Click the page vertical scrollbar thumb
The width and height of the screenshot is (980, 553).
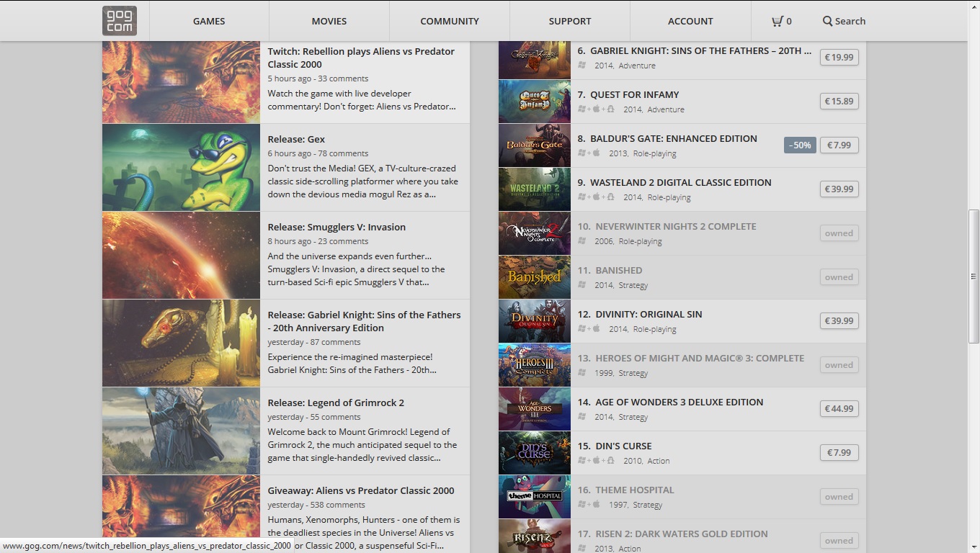[x=974, y=276]
